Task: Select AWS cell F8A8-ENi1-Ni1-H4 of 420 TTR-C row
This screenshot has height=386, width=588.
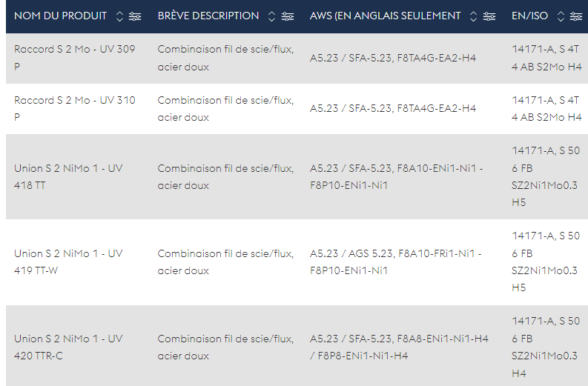Action: tap(399, 347)
